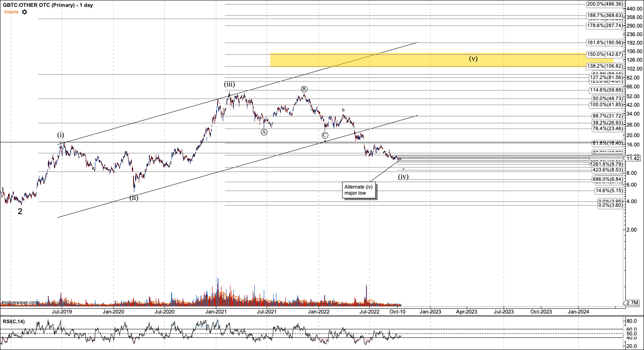Click the 0.0%(3.60) Fibonacci label
The image size is (644, 350).
pyautogui.click(x=610, y=205)
